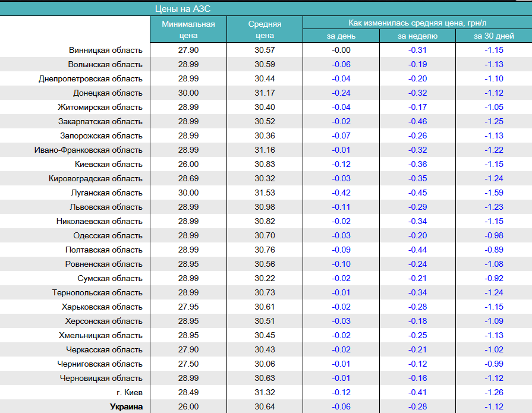
Task: Select Черниговская область's minimum price 27.50
Action: tap(188, 364)
